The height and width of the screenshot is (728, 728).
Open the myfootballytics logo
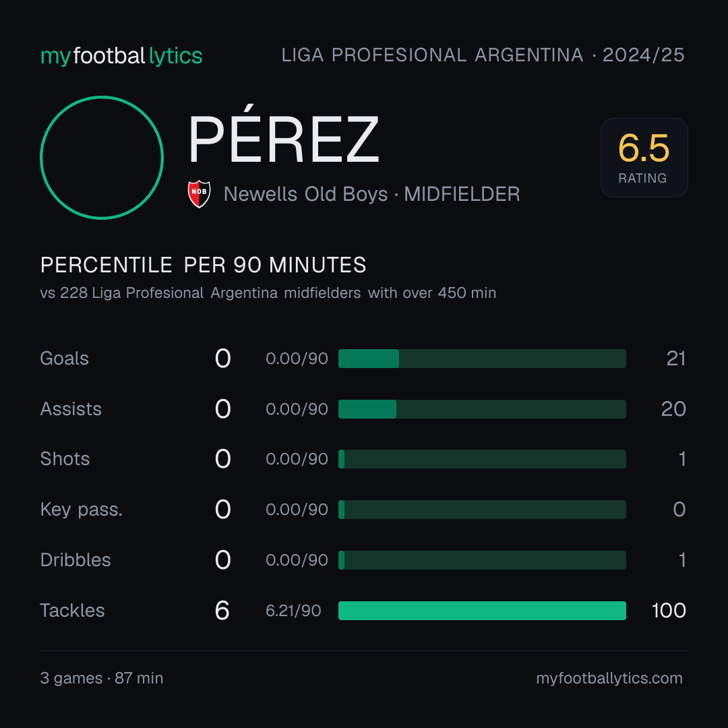(121, 56)
